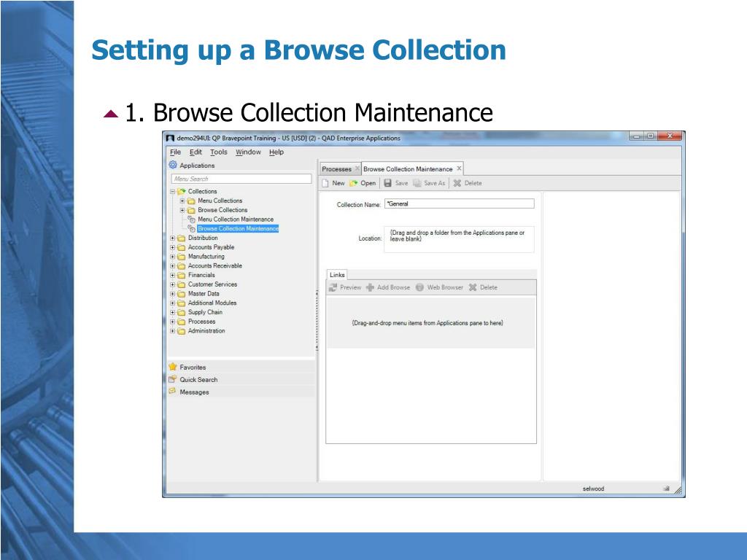
Task: Select the Additional Modules tree item
Action: (212, 303)
